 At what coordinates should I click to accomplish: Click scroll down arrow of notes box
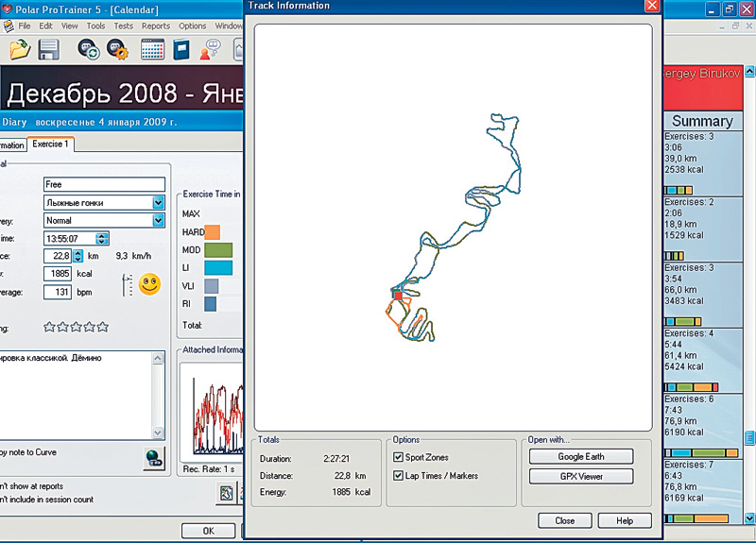[x=158, y=433]
